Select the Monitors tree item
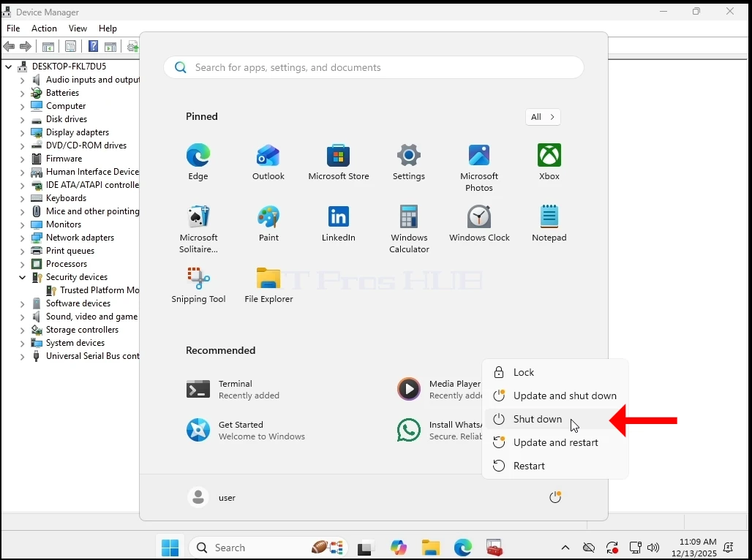 pyautogui.click(x=56, y=224)
